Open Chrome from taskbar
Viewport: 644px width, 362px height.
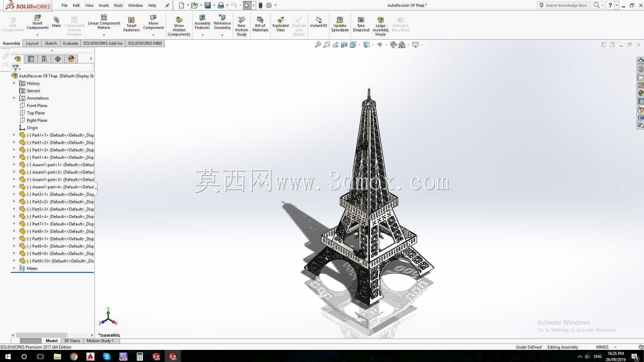pyautogui.click(x=74, y=356)
